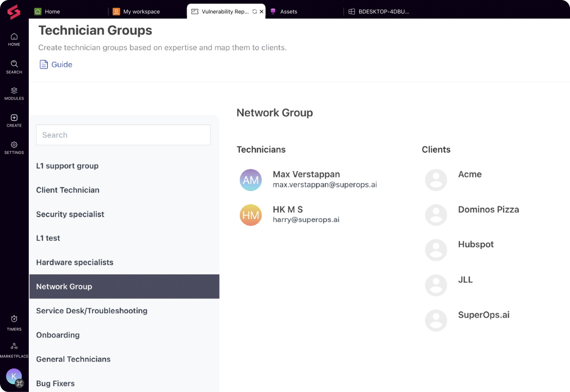This screenshot has width=570, height=392.
Task: Click the Guide document icon
Action: (x=43, y=64)
